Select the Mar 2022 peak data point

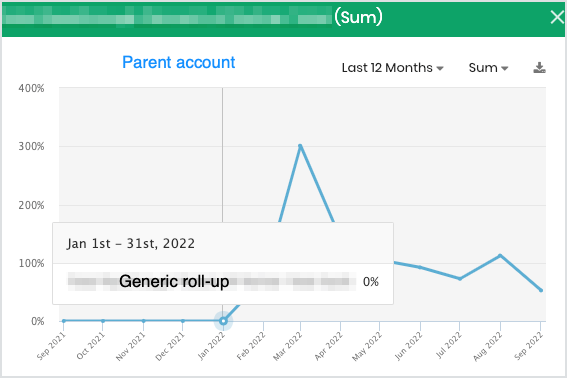tap(300, 146)
